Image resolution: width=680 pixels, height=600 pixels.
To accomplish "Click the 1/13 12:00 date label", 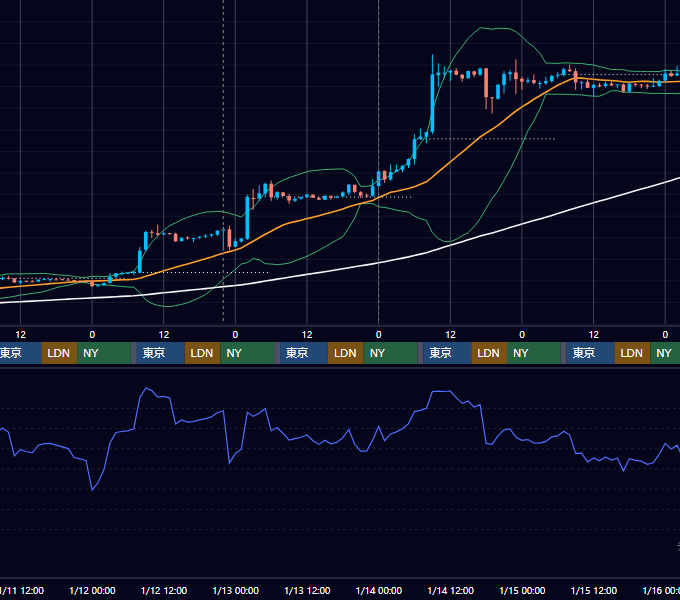I will tap(307, 590).
